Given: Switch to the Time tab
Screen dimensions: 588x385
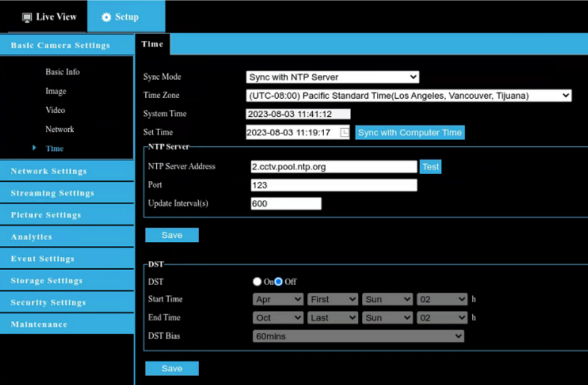Looking at the screenshot, I should pos(152,44).
